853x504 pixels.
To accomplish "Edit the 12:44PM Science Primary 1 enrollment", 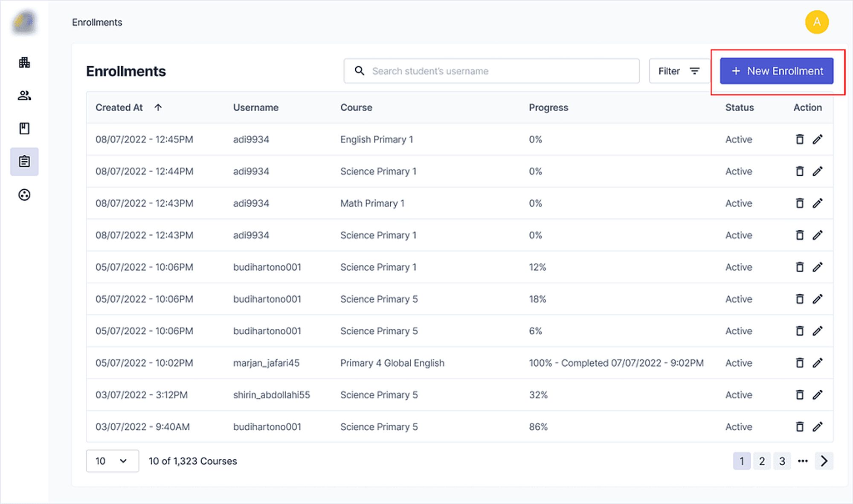I will point(818,171).
